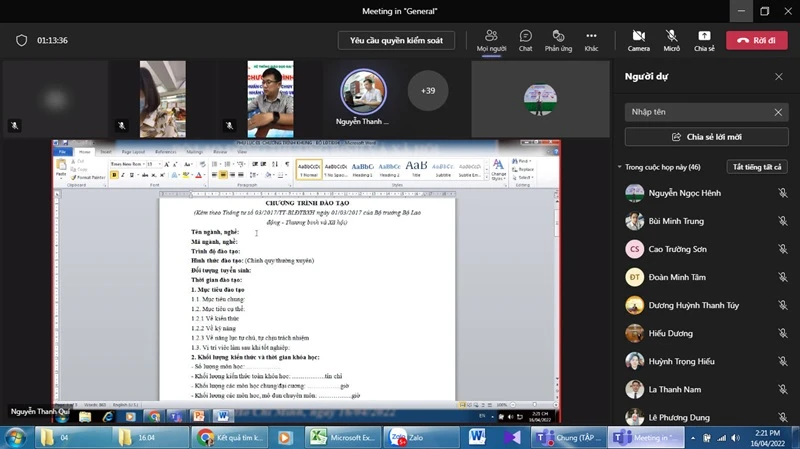Close the Người dự panel
This screenshot has height=449, width=800.
coord(779,76)
